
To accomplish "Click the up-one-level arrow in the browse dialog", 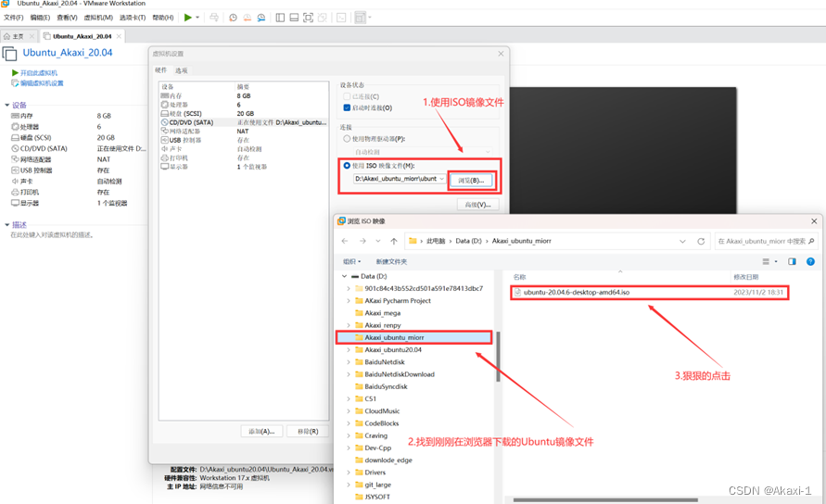I will pos(393,241).
